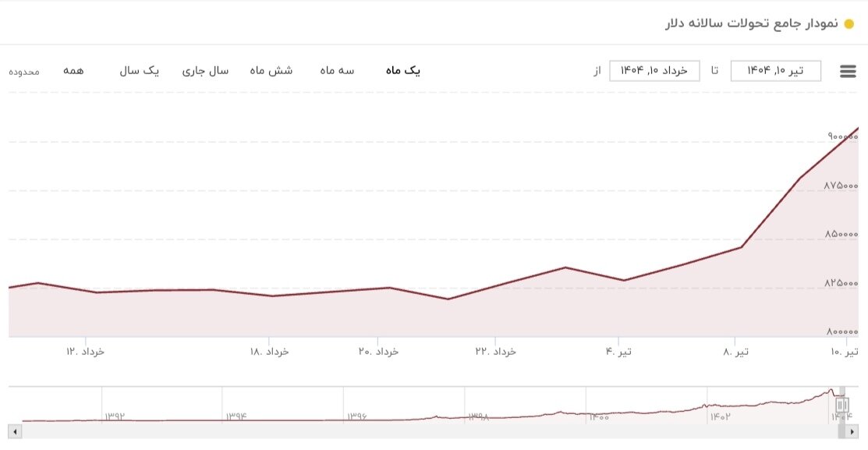This screenshot has width=868, height=450.
Task: Switch to یک سال range
Action: pyautogui.click(x=139, y=71)
